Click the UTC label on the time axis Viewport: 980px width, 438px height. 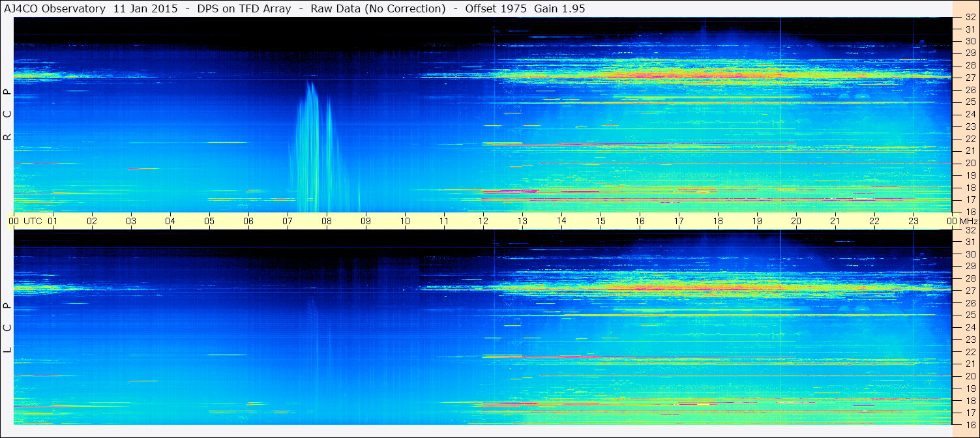[x=33, y=221]
